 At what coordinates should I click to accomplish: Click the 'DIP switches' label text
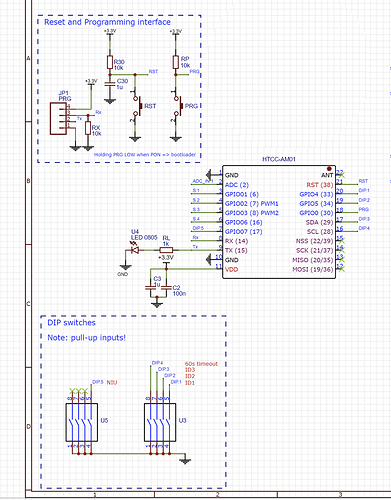point(71,323)
